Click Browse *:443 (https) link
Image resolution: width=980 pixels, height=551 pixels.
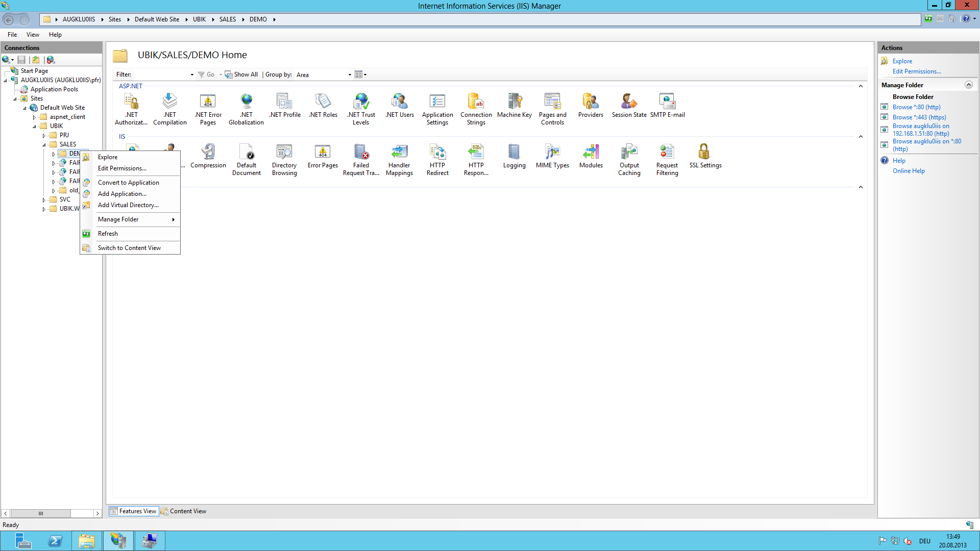[x=919, y=117]
